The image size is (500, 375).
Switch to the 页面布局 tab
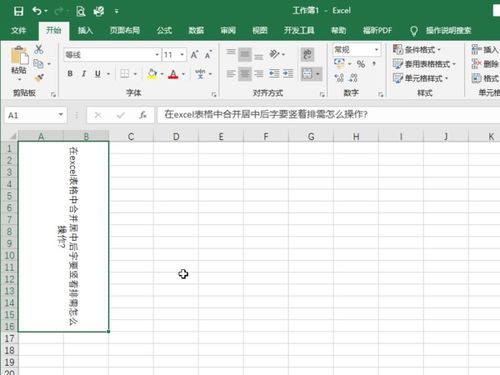(125, 31)
